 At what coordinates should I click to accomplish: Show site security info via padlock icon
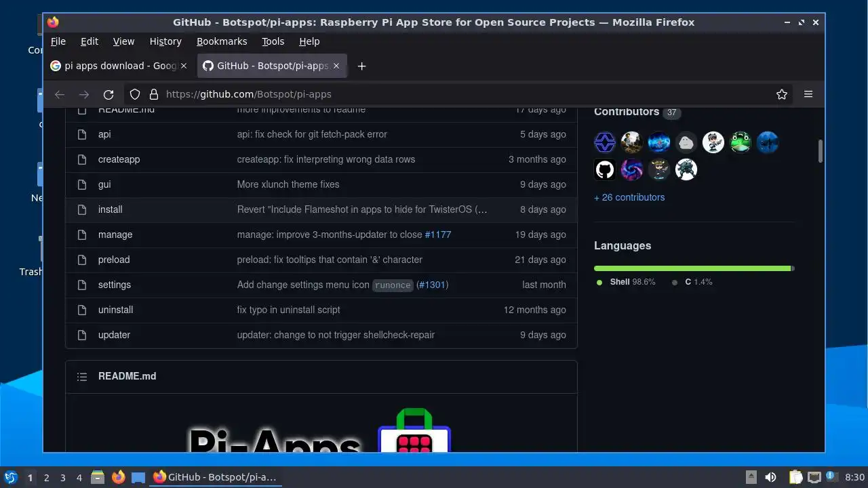[154, 94]
